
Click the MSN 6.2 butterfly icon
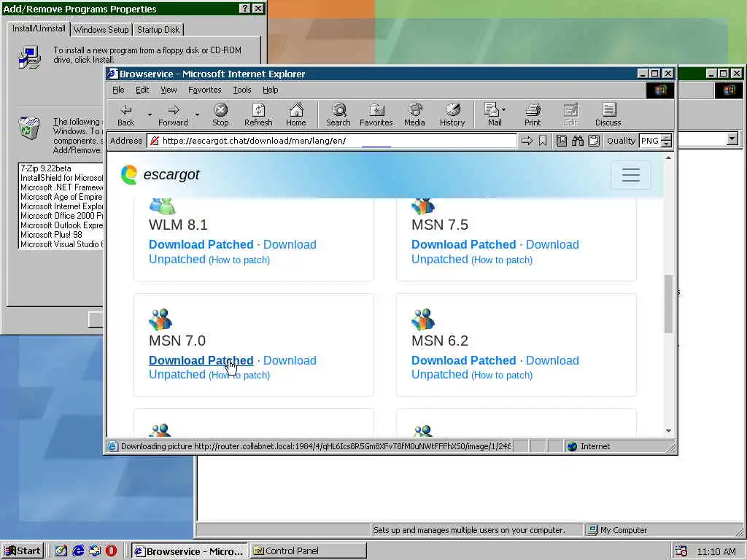pos(423,319)
